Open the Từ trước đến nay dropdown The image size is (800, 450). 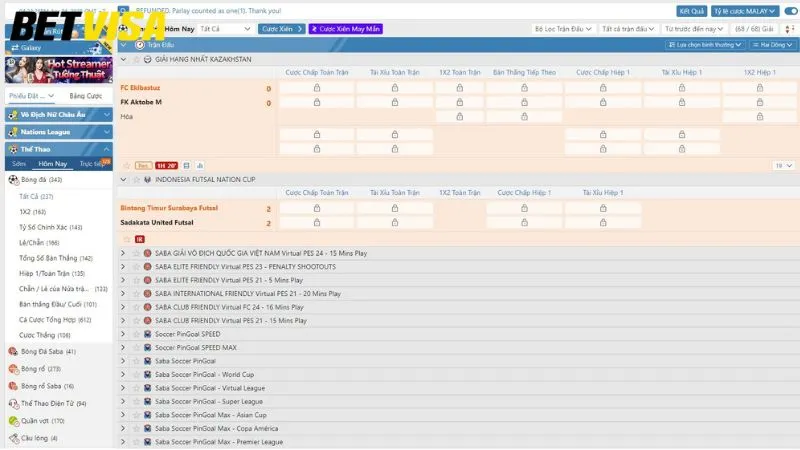tap(694, 29)
